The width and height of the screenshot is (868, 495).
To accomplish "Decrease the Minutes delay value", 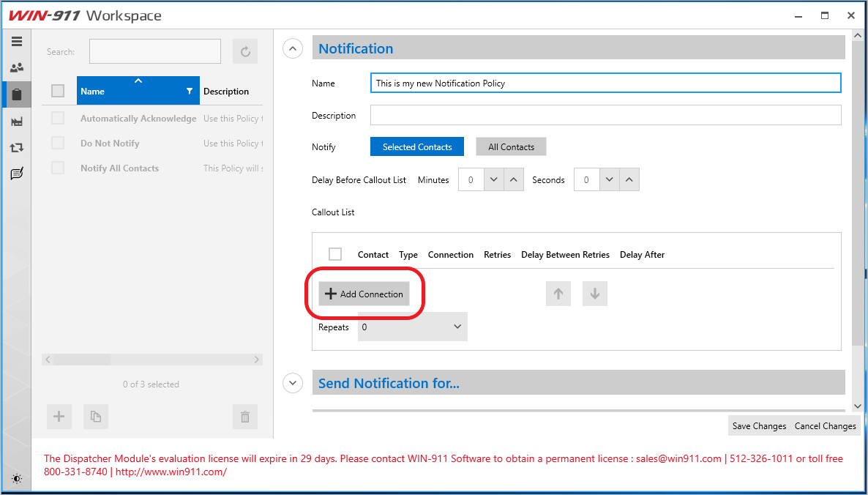I will tap(494, 180).
